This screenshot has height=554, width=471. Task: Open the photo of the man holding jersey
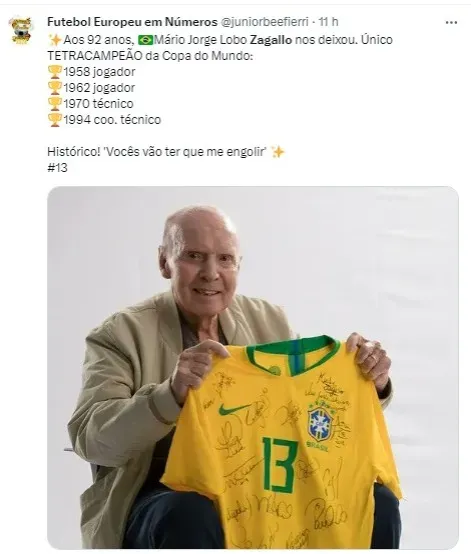253,367
